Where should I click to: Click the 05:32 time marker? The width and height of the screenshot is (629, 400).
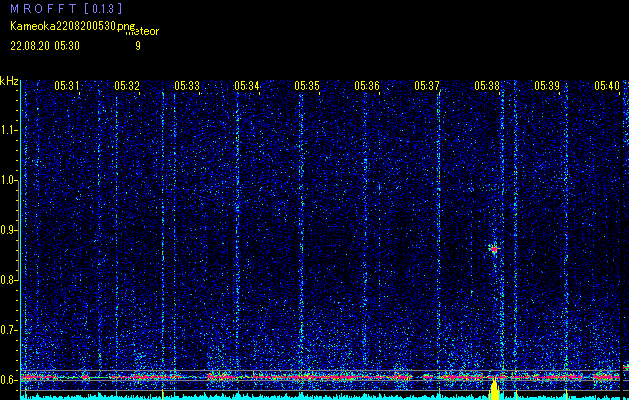pos(127,85)
